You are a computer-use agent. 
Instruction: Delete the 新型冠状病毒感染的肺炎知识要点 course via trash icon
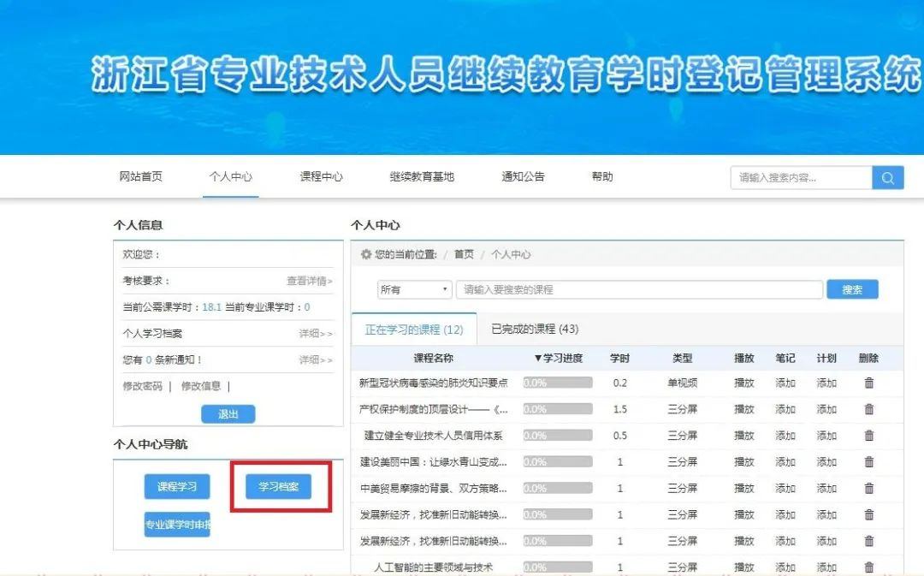tap(868, 383)
